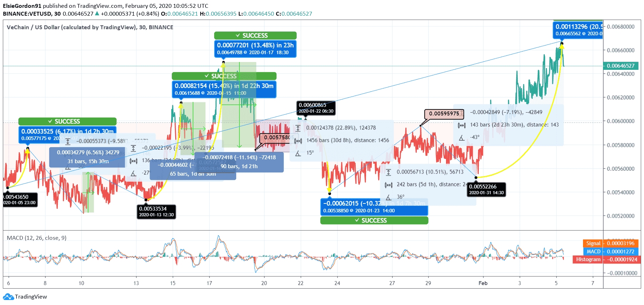
Task: Select the 0.00033525 (6.17%) forecast box
Action: tap(67, 135)
